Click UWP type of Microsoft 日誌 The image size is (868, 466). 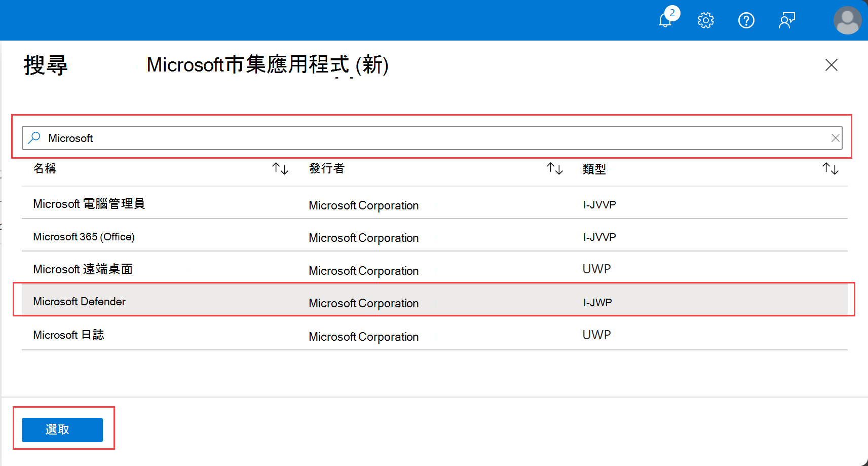coord(597,335)
